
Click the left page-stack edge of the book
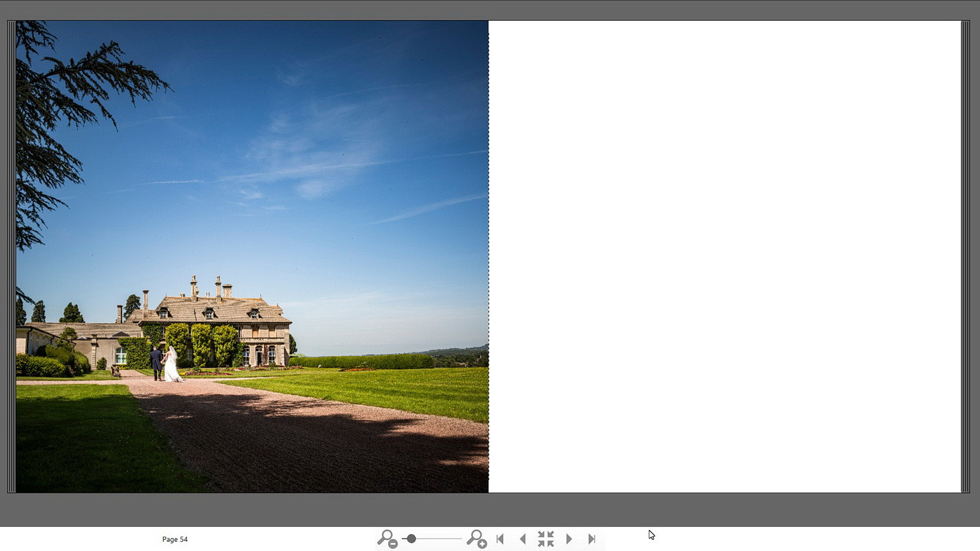pos(11,256)
